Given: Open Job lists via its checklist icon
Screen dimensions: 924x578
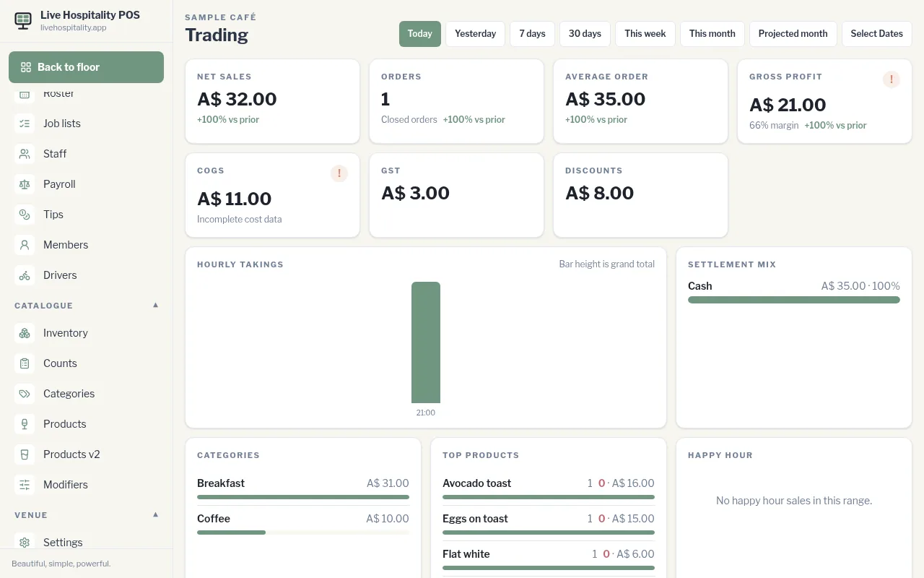Looking at the screenshot, I should click(25, 124).
